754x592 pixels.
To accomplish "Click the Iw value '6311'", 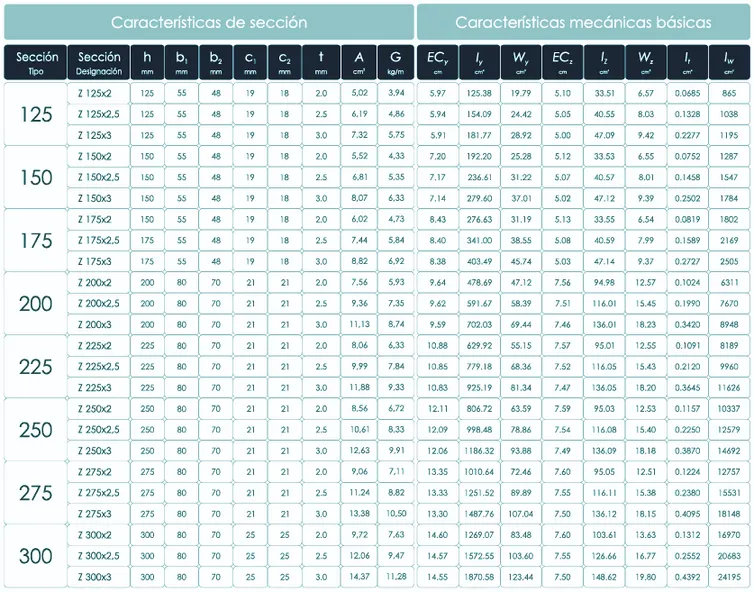I will (729, 282).
